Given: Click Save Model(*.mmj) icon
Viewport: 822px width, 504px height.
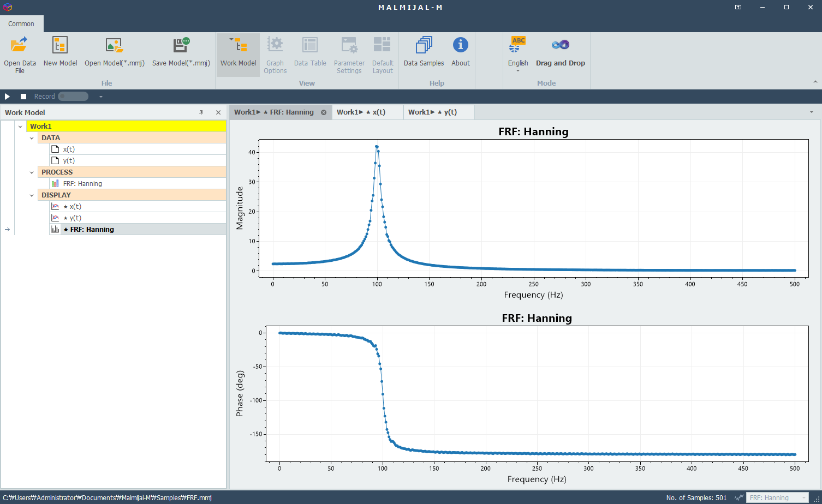Looking at the screenshot, I should 181,45.
